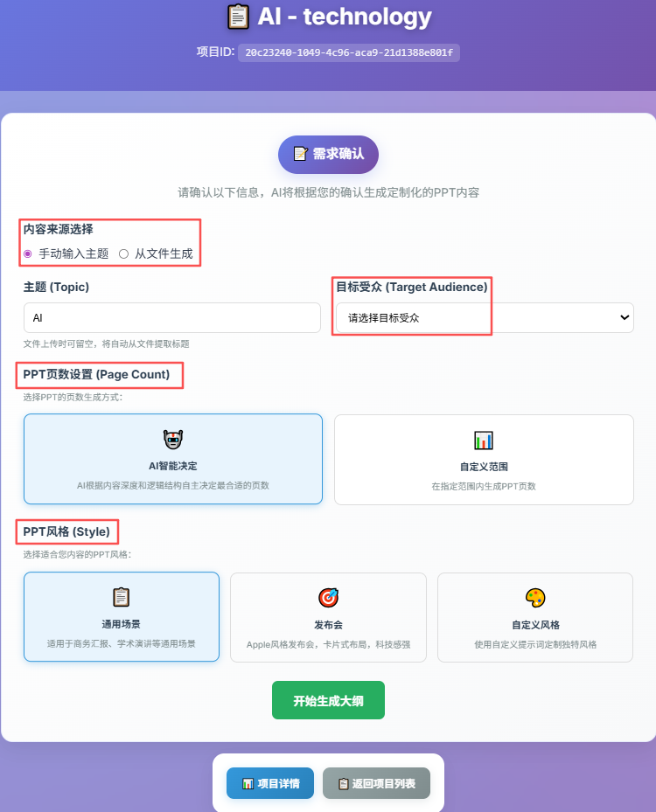Click the clipboard icon in 通用场景 card
This screenshot has width=656, height=812.
(x=122, y=597)
